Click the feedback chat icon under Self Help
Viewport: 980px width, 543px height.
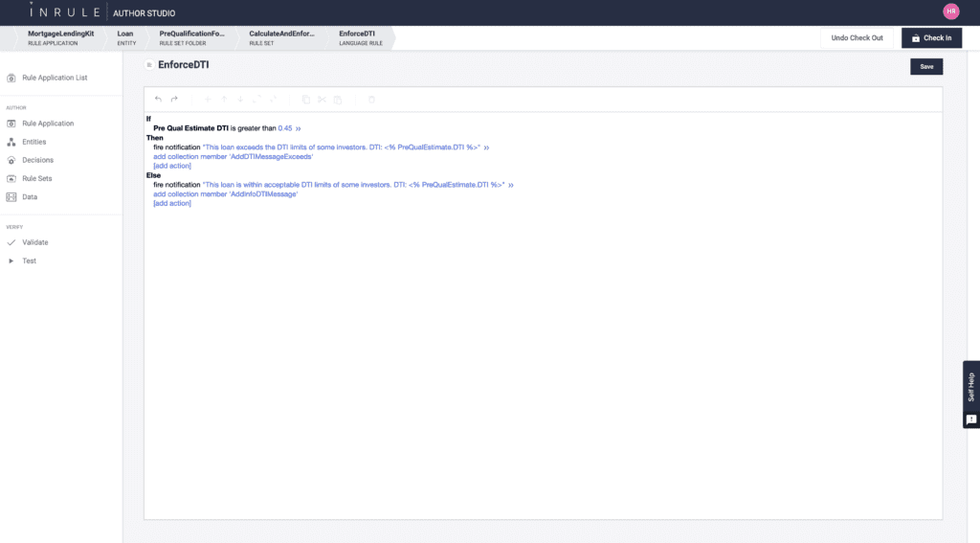971,419
